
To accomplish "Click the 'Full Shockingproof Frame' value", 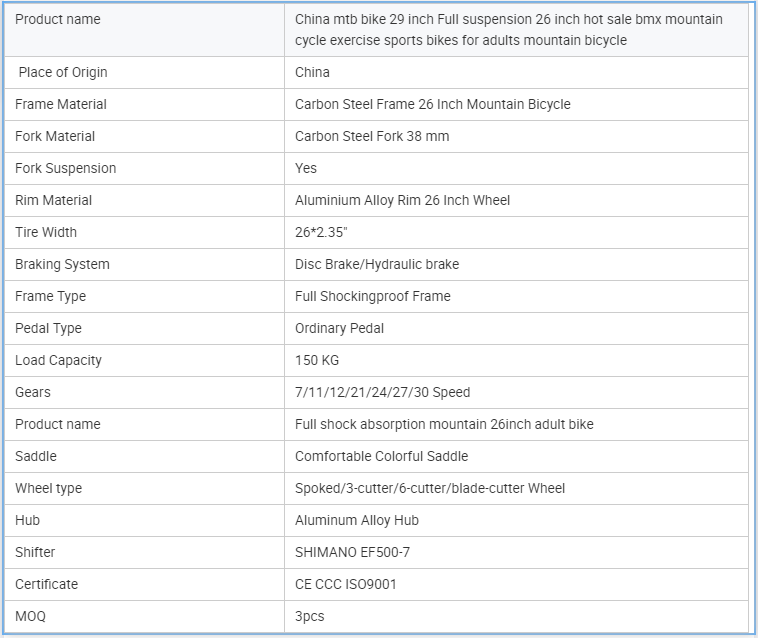I will 372,296.
